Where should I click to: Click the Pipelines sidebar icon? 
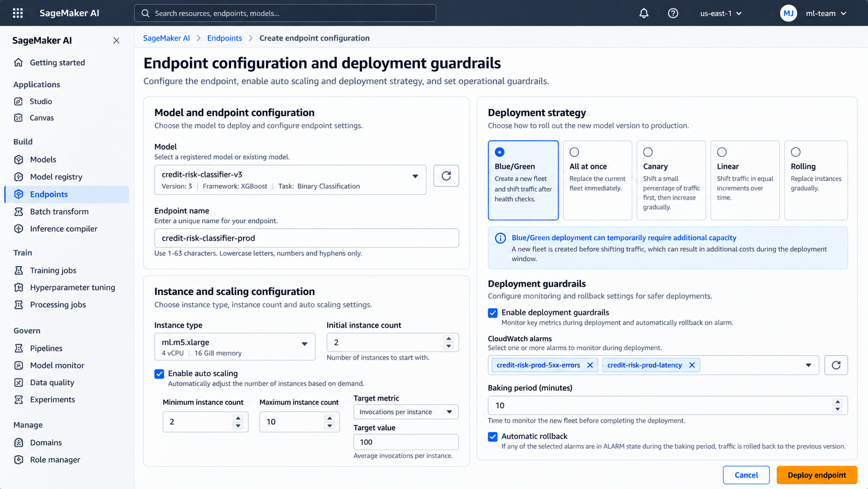click(19, 348)
